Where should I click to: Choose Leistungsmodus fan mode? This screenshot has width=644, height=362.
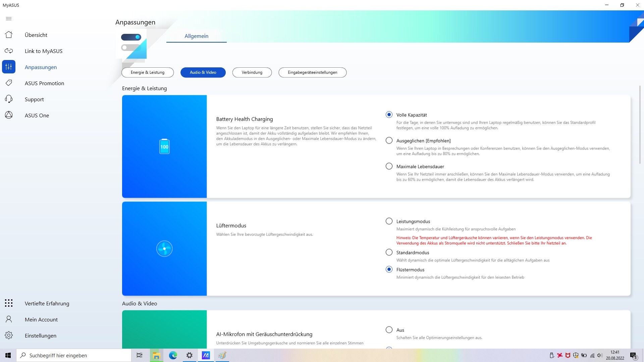[x=389, y=221]
